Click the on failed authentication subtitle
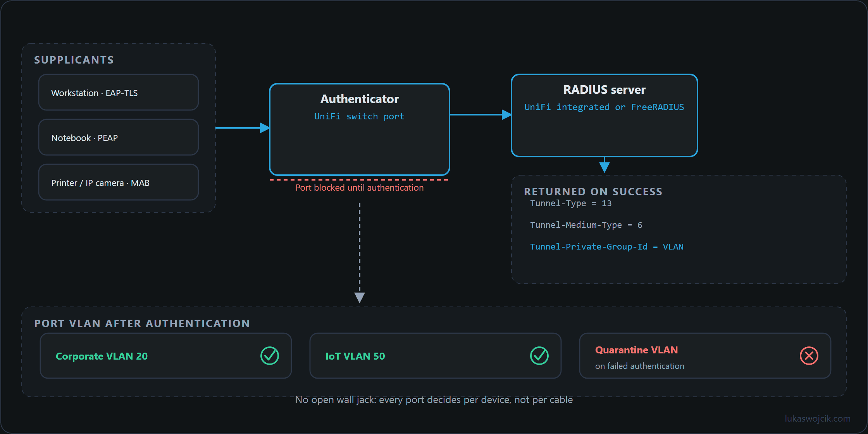 pos(640,366)
